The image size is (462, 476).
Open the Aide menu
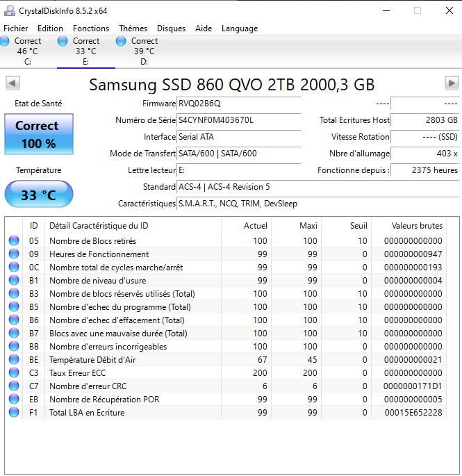point(204,28)
